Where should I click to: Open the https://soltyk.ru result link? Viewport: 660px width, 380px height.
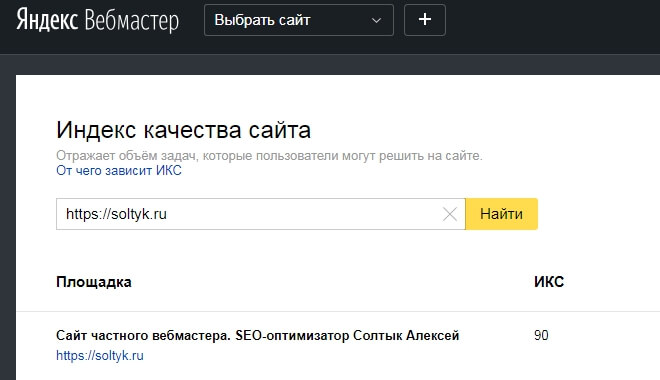pyautogui.click(x=100, y=356)
